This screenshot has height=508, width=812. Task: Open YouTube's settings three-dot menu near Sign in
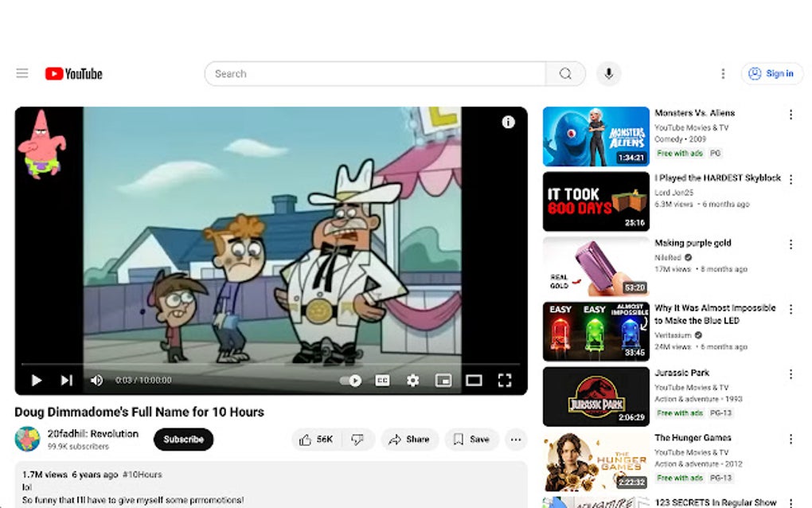(x=723, y=72)
